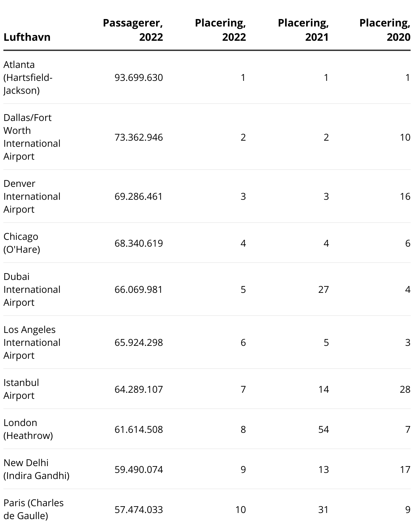Click Istanbul's 2020 ranking value 28
The height and width of the screenshot is (532, 414).
405,389
